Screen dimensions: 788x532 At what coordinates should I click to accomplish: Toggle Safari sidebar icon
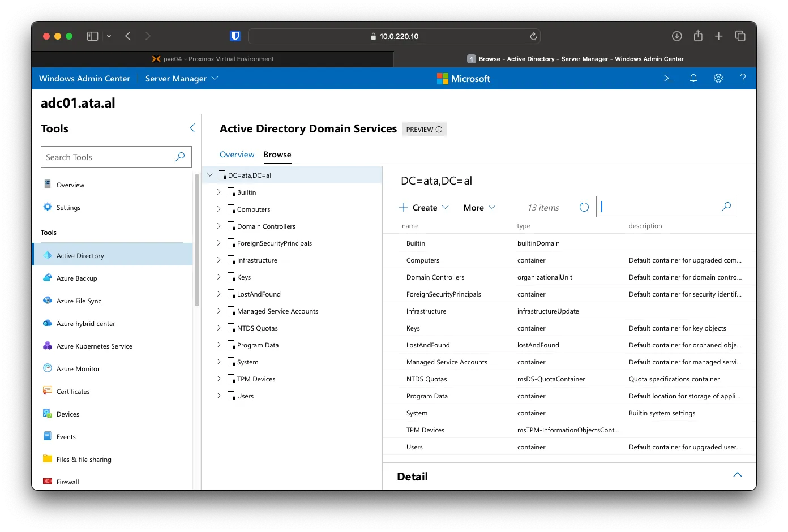coord(93,36)
